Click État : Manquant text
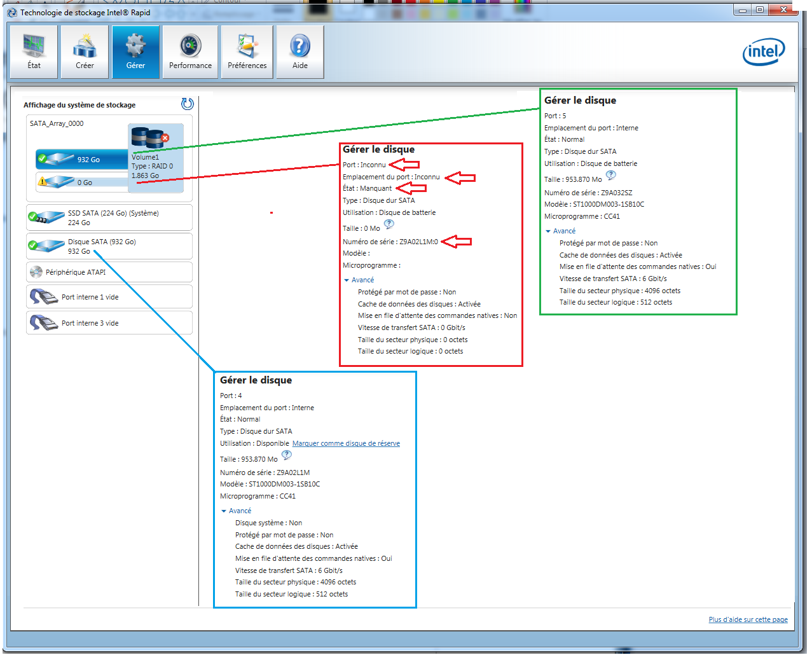Image resolution: width=812 pixels, height=662 pixels. (x=368, y=188)
